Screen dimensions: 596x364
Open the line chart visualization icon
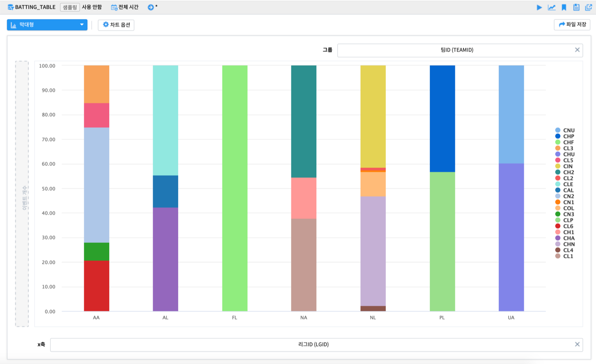click(x=552, y=7)
